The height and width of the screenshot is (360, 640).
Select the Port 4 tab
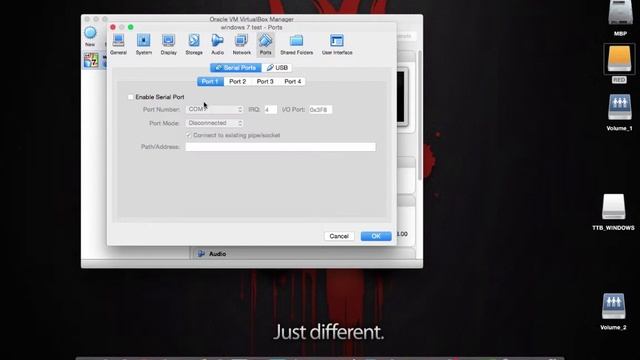click(293, 82)
